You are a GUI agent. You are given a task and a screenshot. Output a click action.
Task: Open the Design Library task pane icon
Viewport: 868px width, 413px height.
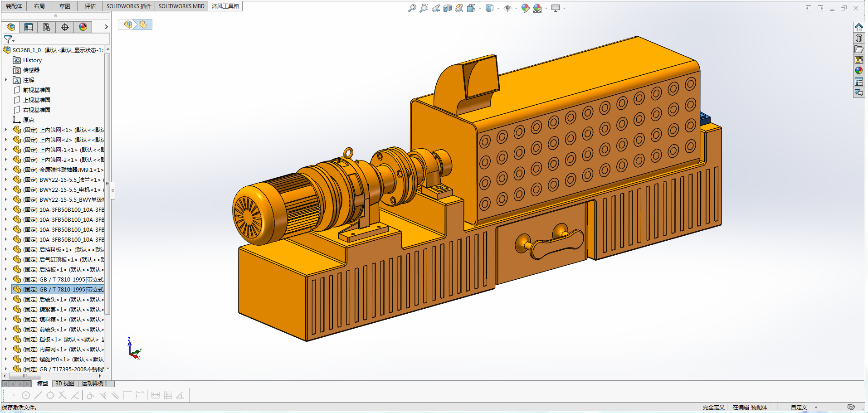coord(859,38)
